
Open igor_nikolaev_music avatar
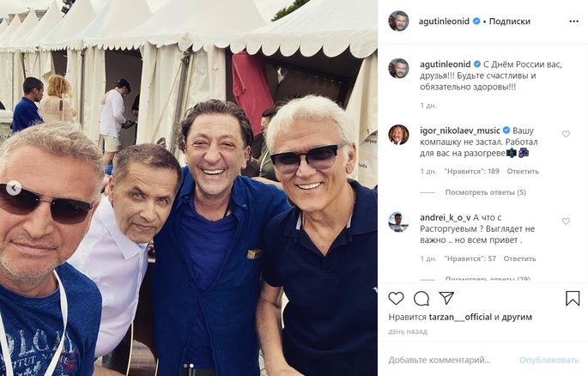click(398, 135)
